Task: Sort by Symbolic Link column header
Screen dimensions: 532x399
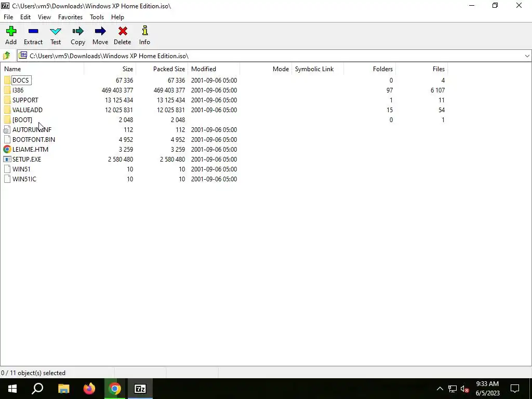Action: tap(317, 69)
